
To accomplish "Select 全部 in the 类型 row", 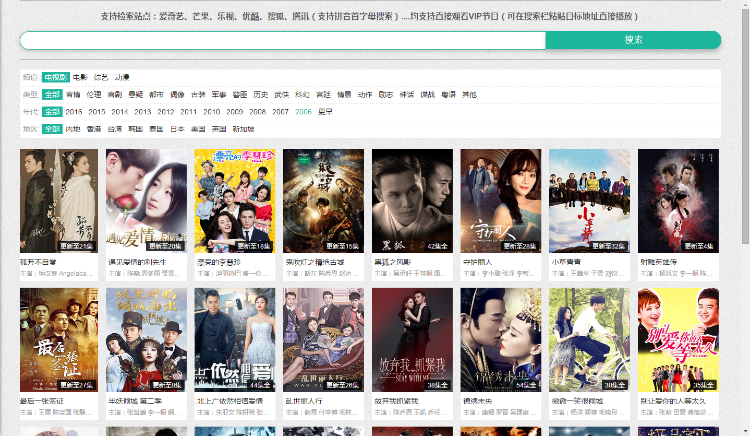I will click(52, 95).
